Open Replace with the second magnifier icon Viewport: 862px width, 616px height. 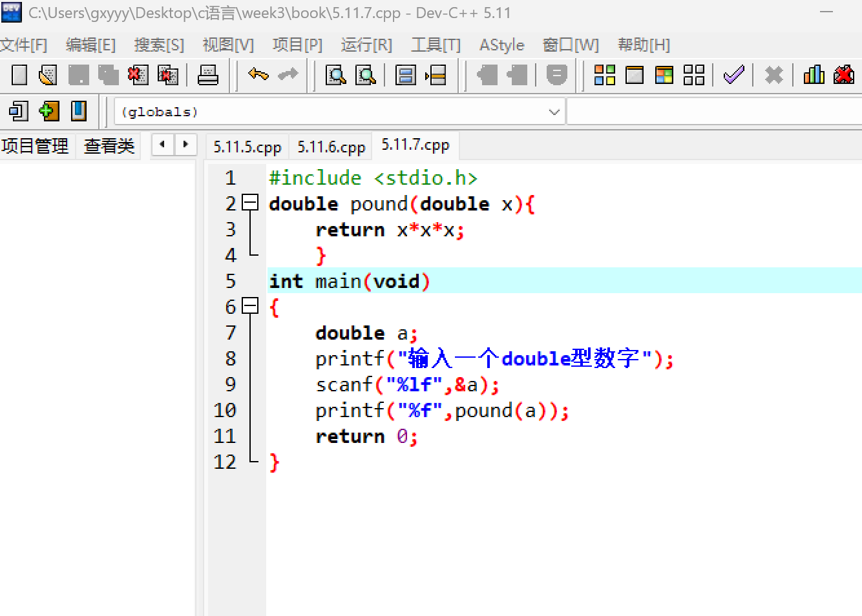tap(366, 76)
